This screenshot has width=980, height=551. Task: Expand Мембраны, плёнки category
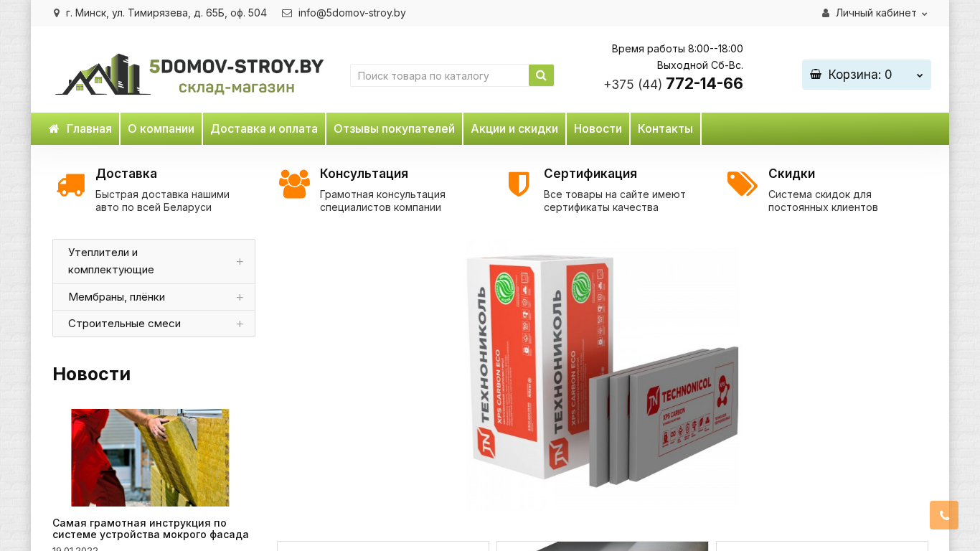tap(240, 297)
